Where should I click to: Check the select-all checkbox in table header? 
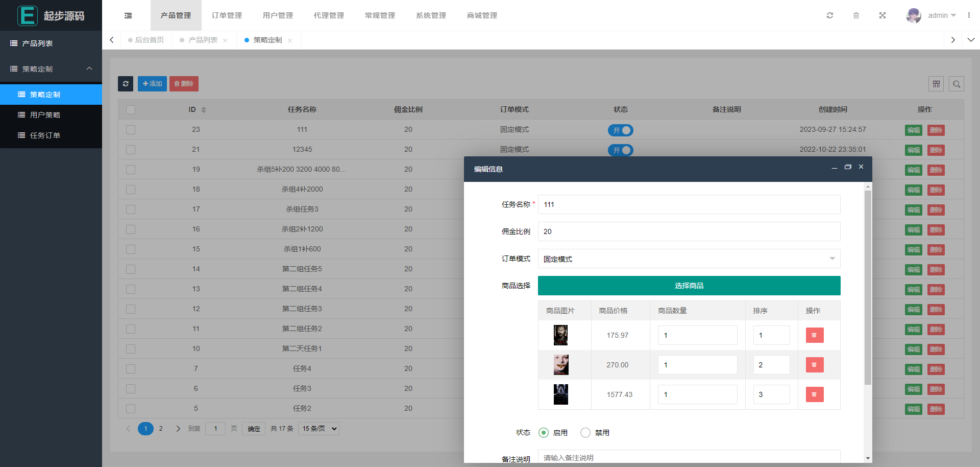point(131,110)
